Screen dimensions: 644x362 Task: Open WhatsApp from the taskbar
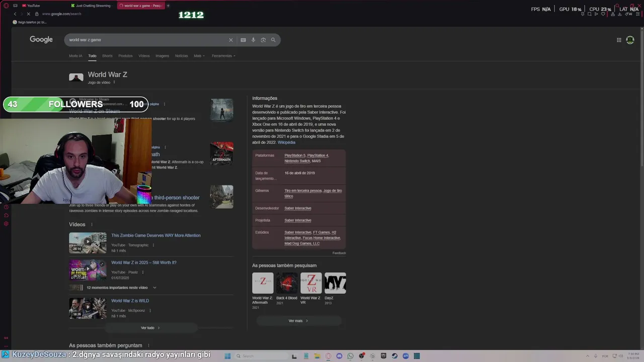point(350,356)
